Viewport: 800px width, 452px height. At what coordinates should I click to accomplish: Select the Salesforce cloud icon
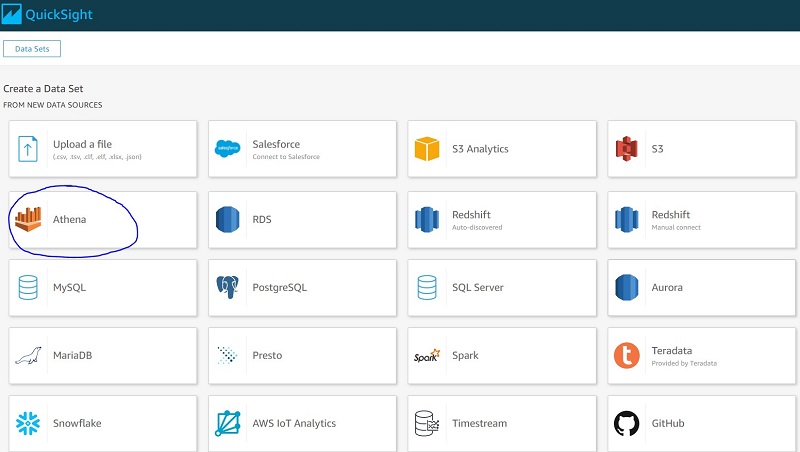[228, 148]
